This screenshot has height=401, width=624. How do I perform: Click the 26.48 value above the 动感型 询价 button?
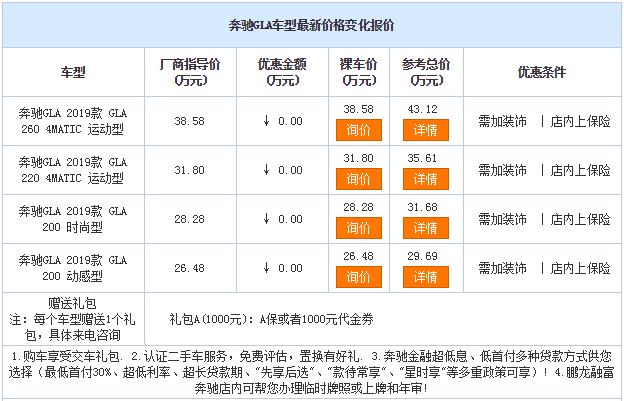pyautogui.click(x=359, y=256)
